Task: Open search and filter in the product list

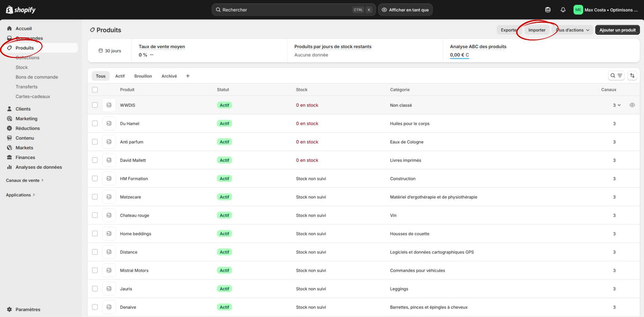Action: tap(616, 76)
